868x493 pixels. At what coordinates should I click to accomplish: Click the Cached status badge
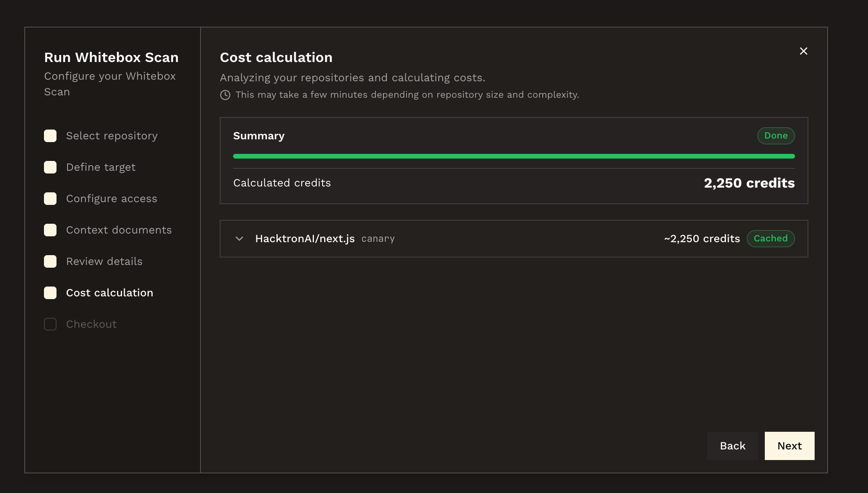coord(771,239)
